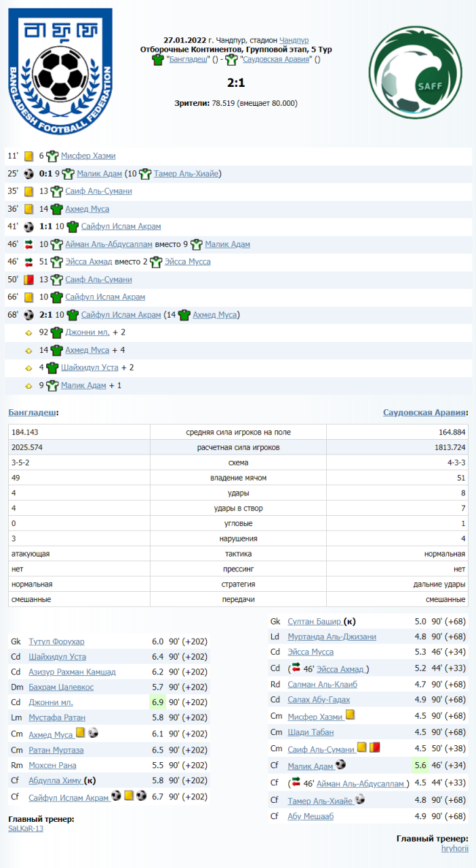
Task: Open Салах Абу-Гадах's player link
Action: (x=319, y=700)
